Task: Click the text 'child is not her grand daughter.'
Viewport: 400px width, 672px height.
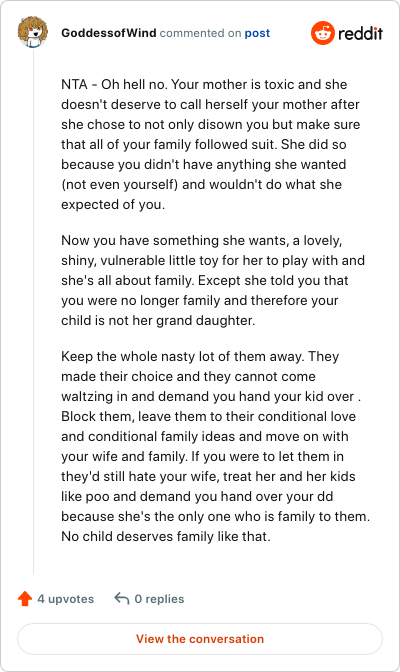Action: click(158, 320)
